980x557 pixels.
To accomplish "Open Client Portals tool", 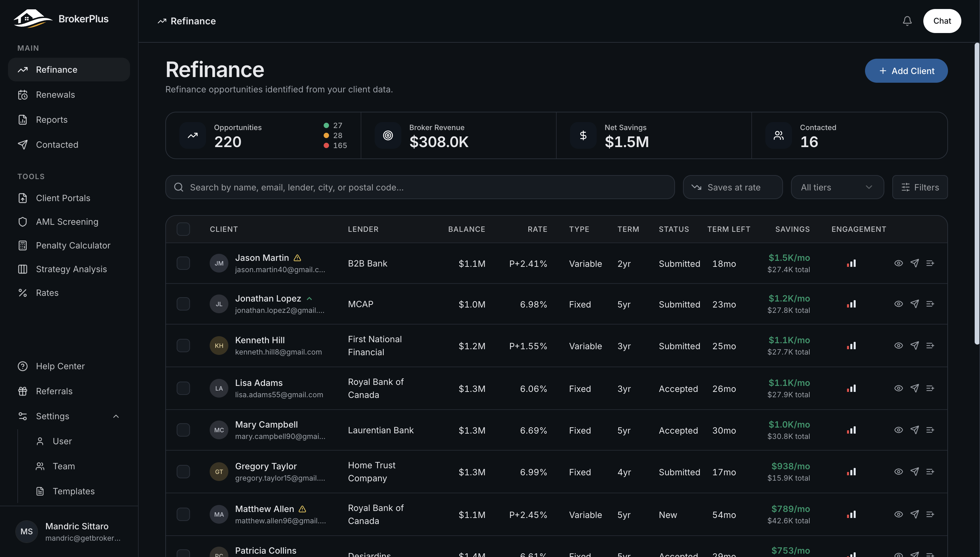I will click(69, 198).
